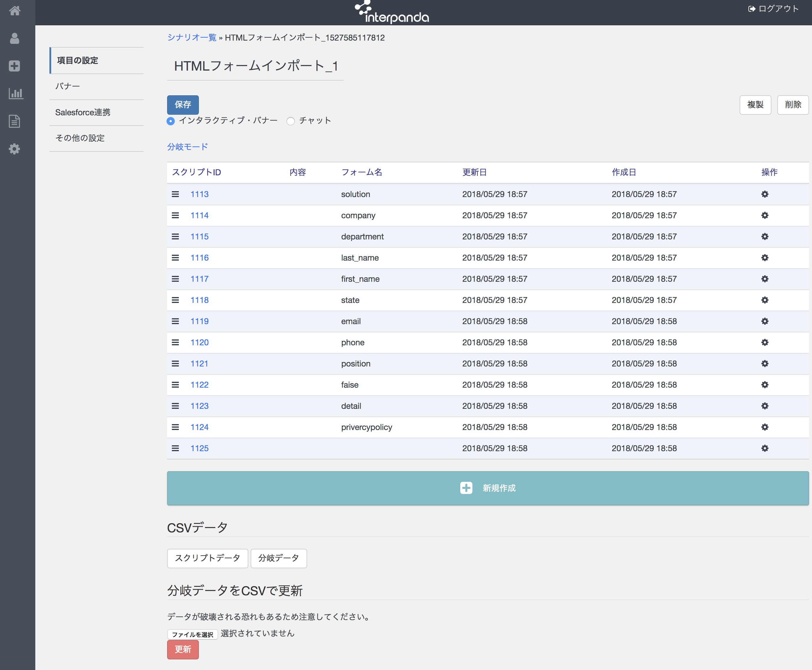This screenshot has height=670, width=812.
Task: Click the スクリプトID column header
Action: point(197,172)
